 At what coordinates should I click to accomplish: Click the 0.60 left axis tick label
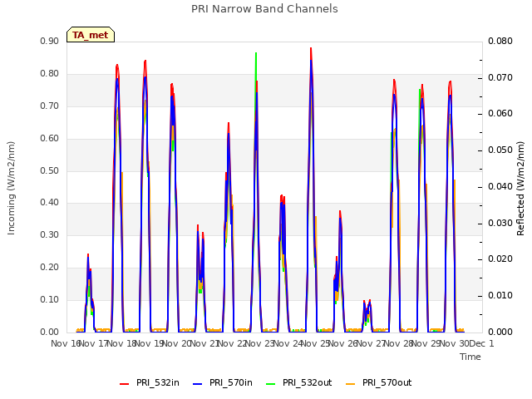[50, 138]
